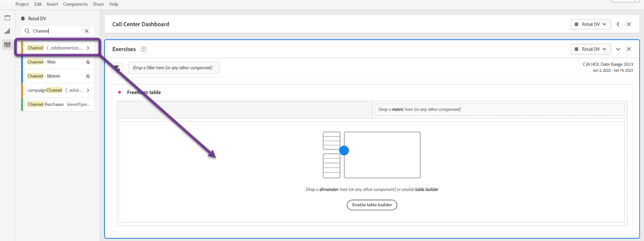
Task: Click the Adobe icon on Channel - Web
Action: (x=88, y=62)
